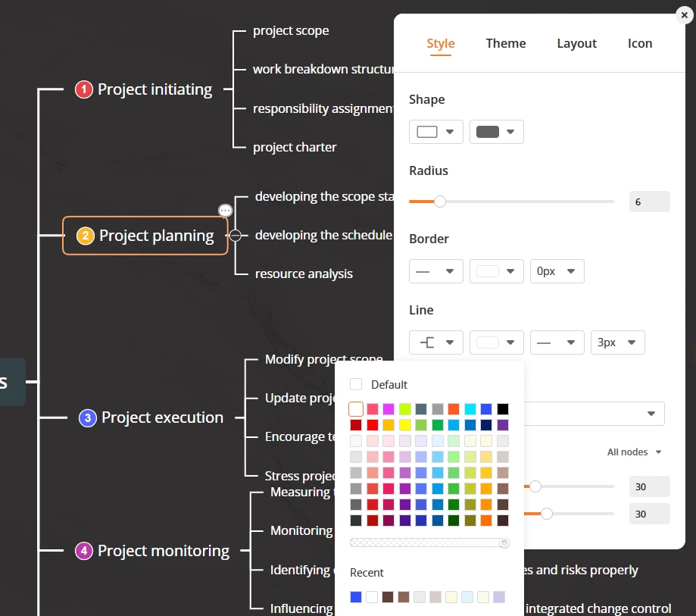Screen dimensions: 696x616
Task: Click the red number 1 priority icon
Action: (83, 89)
